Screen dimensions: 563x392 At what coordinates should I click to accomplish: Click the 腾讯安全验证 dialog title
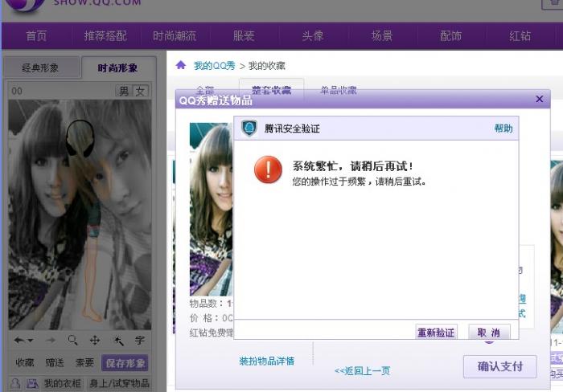[292, 129]
